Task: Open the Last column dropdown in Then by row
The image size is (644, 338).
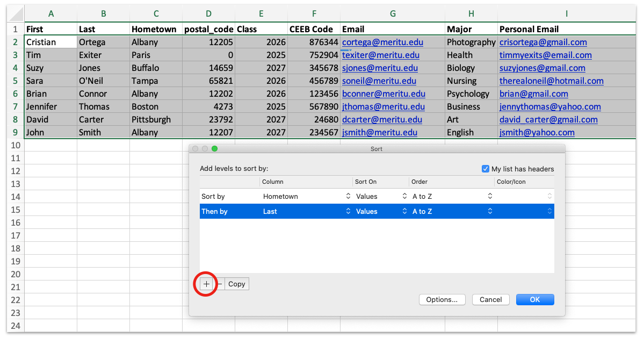Action: 306,212
